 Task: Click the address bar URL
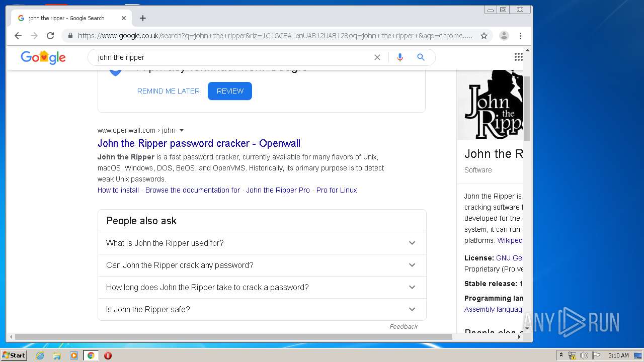tap(275, 36)
